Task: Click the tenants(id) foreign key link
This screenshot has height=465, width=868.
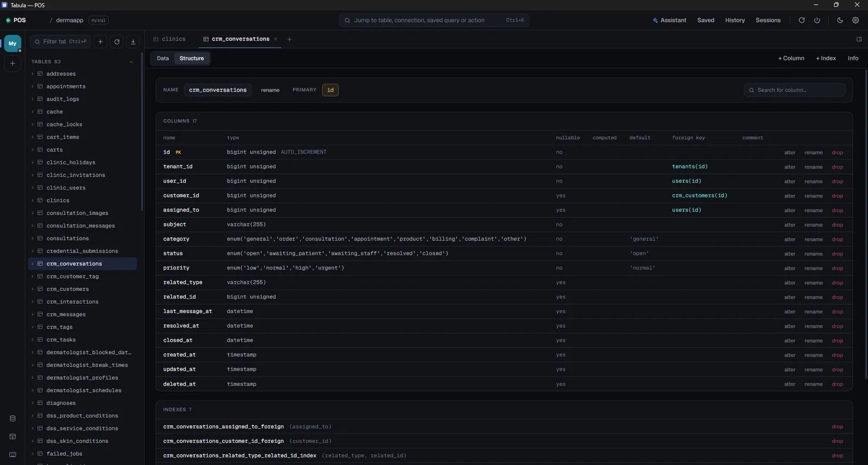Action: (690, 167)
